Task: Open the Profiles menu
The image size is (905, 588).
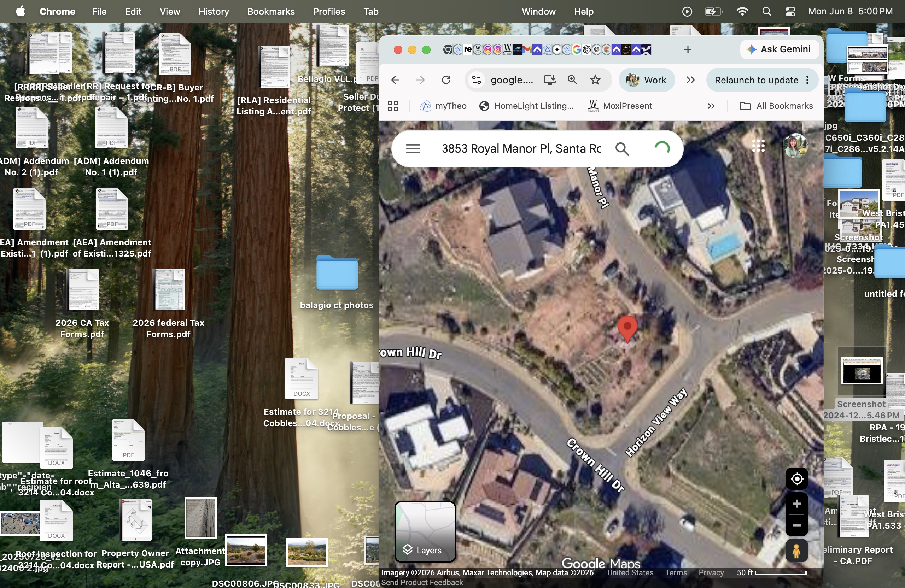Action: point(329,11)
